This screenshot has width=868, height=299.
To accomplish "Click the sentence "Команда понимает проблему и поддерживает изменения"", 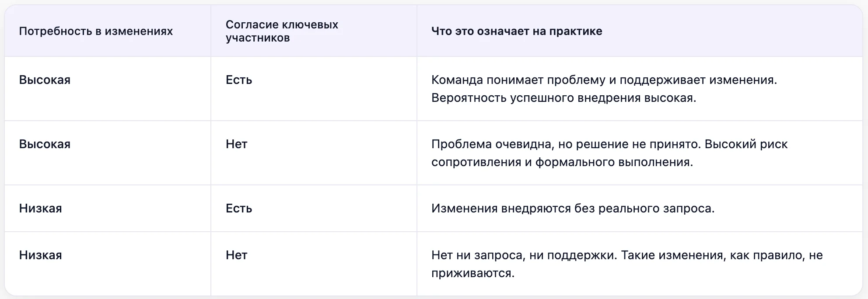I will click(x=604, y=80).
